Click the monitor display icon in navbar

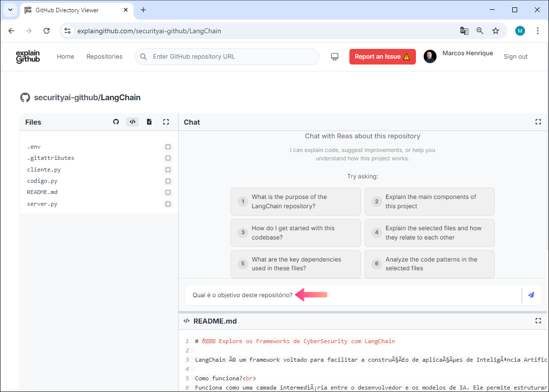(335, 57)
